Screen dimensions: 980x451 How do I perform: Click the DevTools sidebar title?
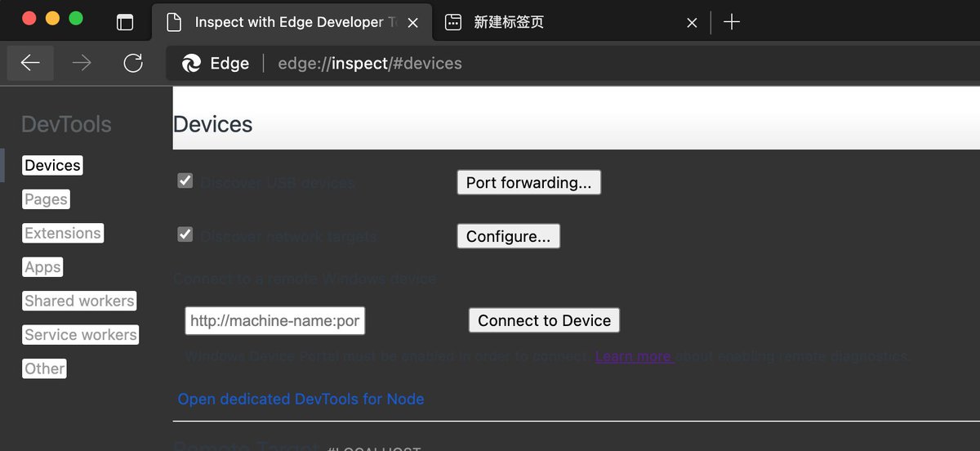(66, 124)
